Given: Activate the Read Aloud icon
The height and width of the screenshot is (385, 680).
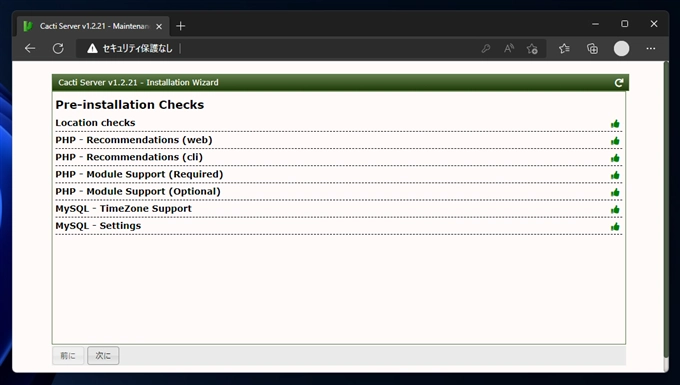Looking at the screenshot, I should (x=509, y=49).
